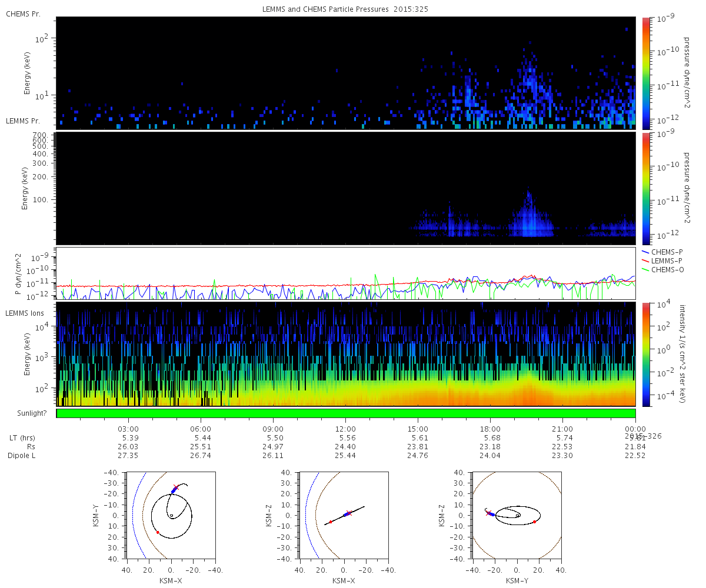
Task: Select the 'CHEMS Pr.' panel label
Action: [x=23, y=14]
